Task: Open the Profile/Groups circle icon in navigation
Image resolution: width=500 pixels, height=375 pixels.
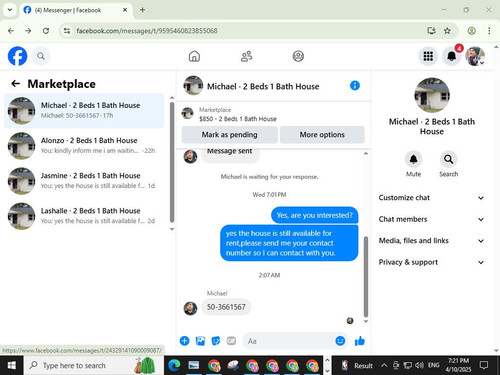Action: [298, 56]
